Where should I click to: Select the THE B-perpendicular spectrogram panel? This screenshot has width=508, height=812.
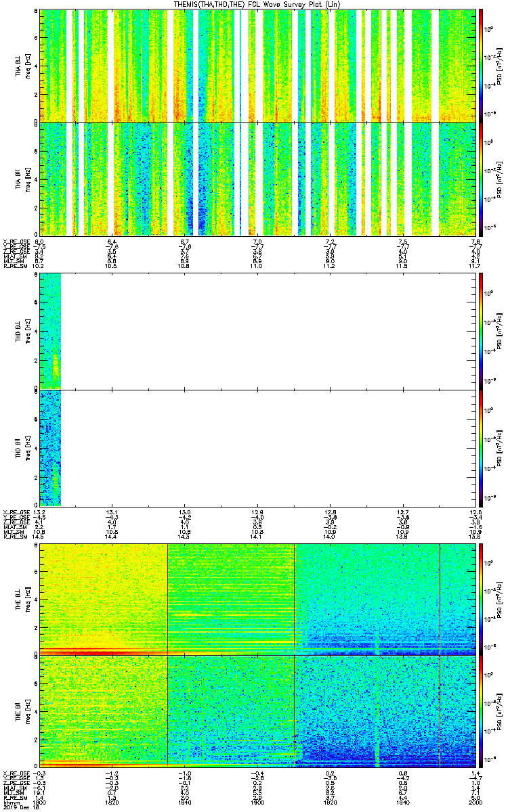tap(258, 599)
